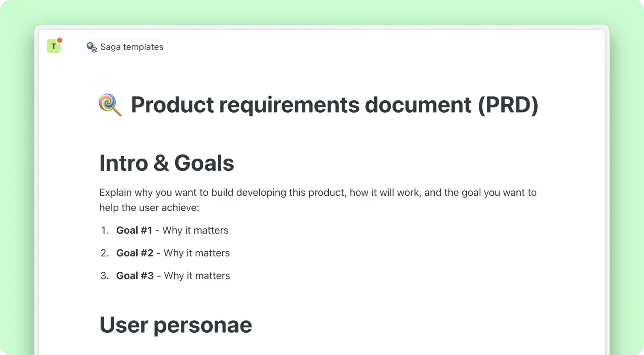Viewport: 644px width, 355px height.
Task: Open the notification red dot on the avatar
Action: 60,40
